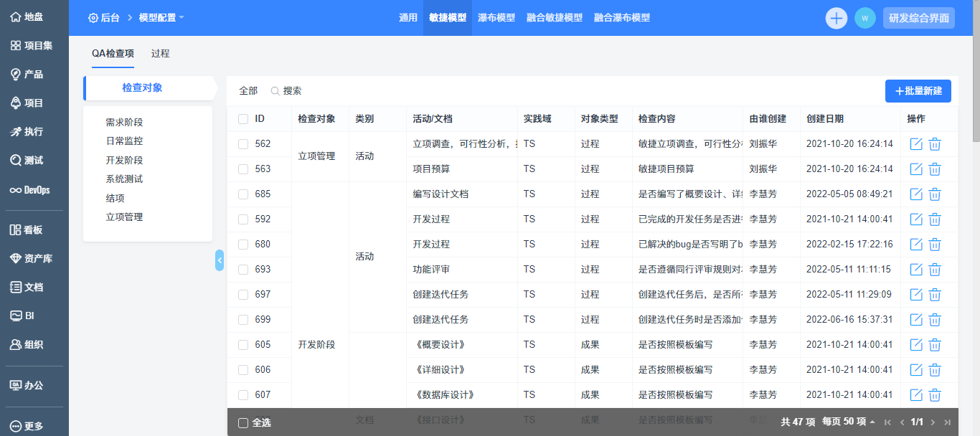Select 结项 in the left list
The width and height of the screenshot is (980, 436).
[115, 198]
